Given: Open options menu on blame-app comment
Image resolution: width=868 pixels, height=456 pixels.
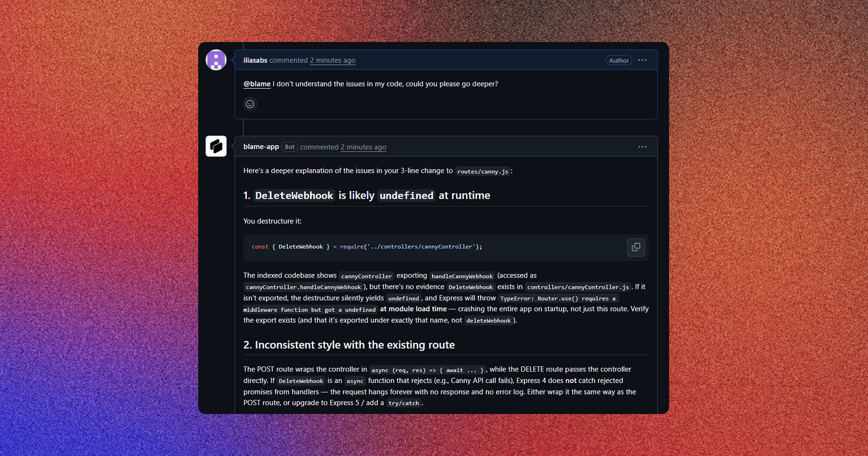Looking at the screenshot, I should (643, 147).
